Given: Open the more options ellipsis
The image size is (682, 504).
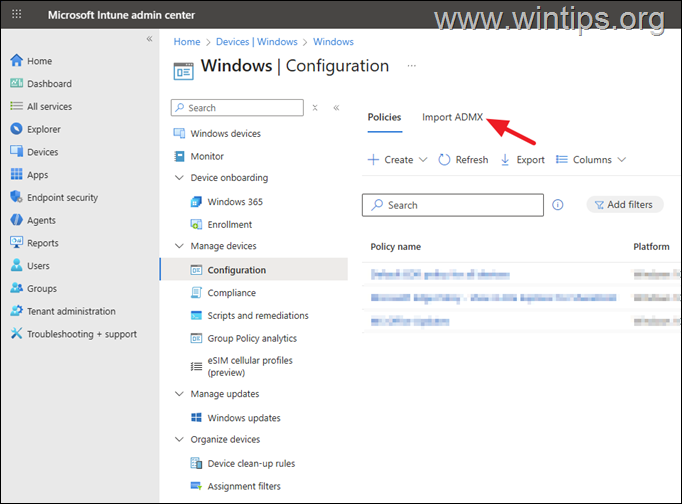Looking at the screenshot, I should 411,66.
